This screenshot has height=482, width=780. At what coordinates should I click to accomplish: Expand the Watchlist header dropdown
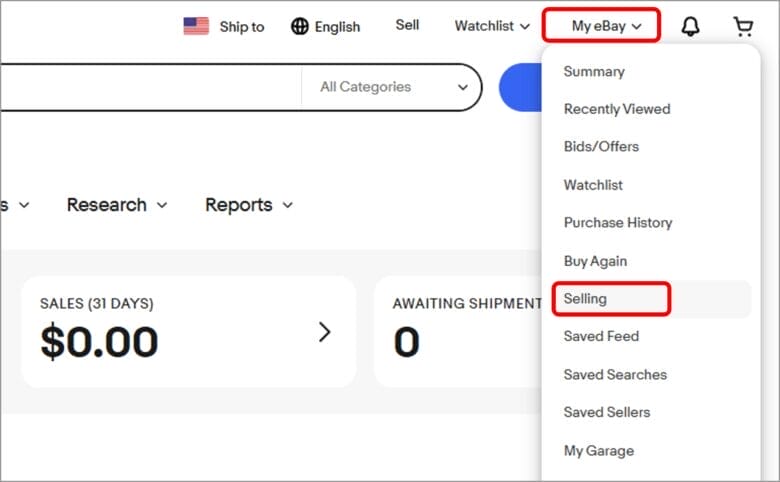492,26
